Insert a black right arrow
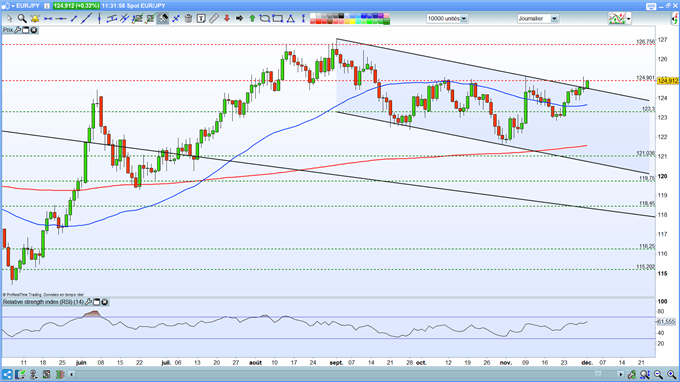Viewport: 680px width, 382px height. click(239, 19)
